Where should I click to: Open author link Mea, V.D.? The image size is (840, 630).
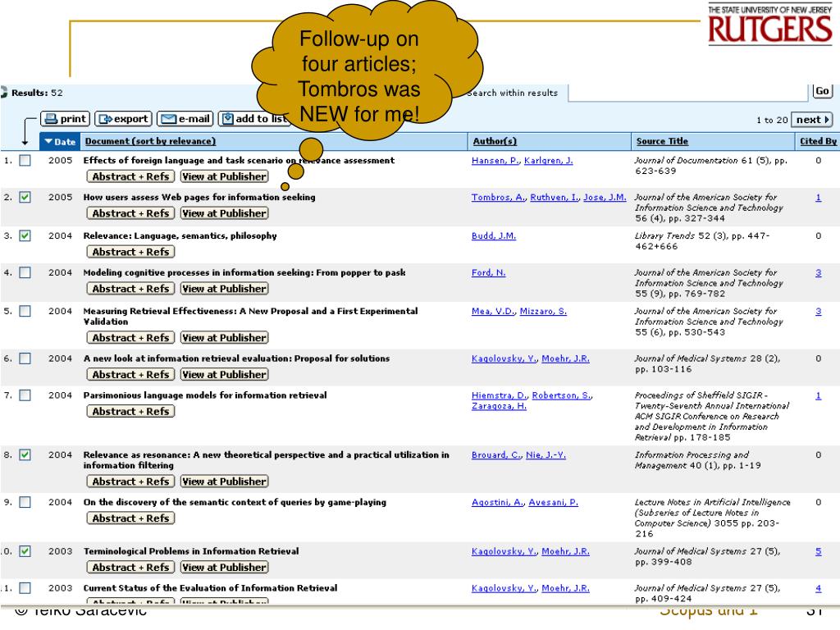coord(494,311)
